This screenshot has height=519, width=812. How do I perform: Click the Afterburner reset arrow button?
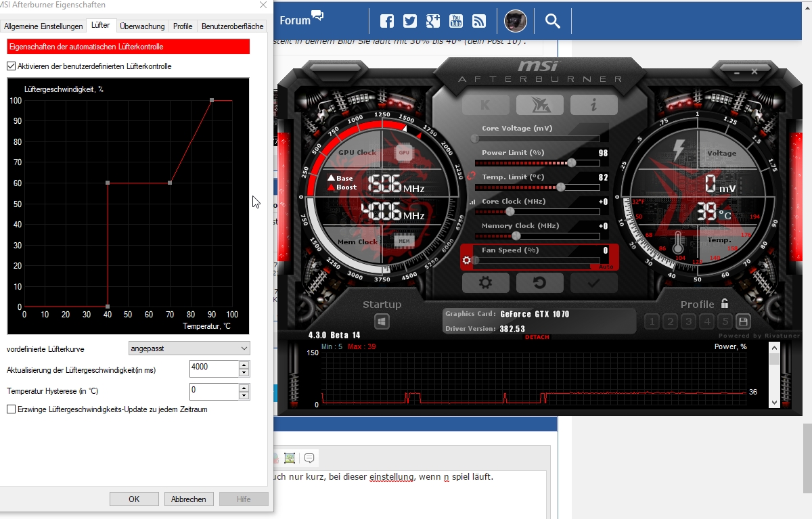[x=539, y=282]
